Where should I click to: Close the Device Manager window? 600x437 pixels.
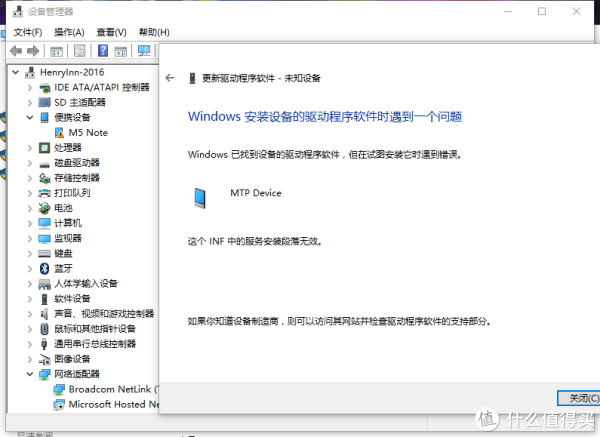point(576,11)
